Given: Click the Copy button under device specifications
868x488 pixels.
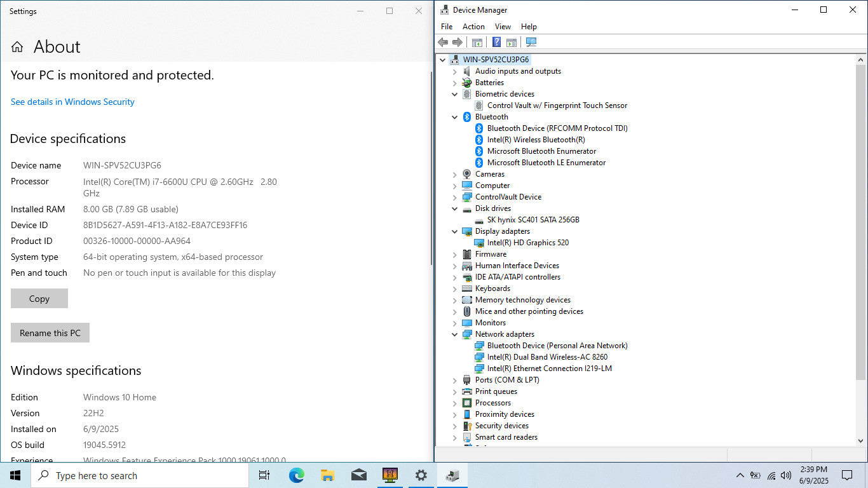Looking at the screenshot, I should [x=39, y=299].
